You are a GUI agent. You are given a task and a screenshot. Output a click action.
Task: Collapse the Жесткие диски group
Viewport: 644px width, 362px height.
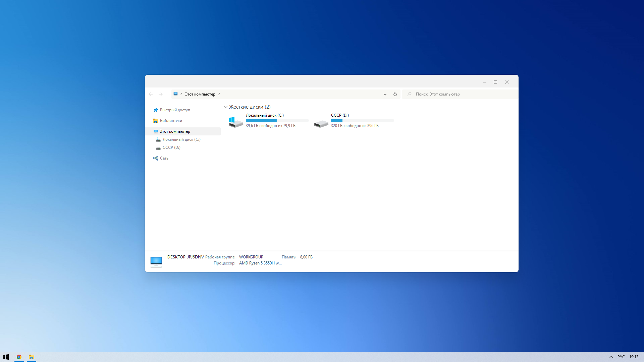(226, 107)
